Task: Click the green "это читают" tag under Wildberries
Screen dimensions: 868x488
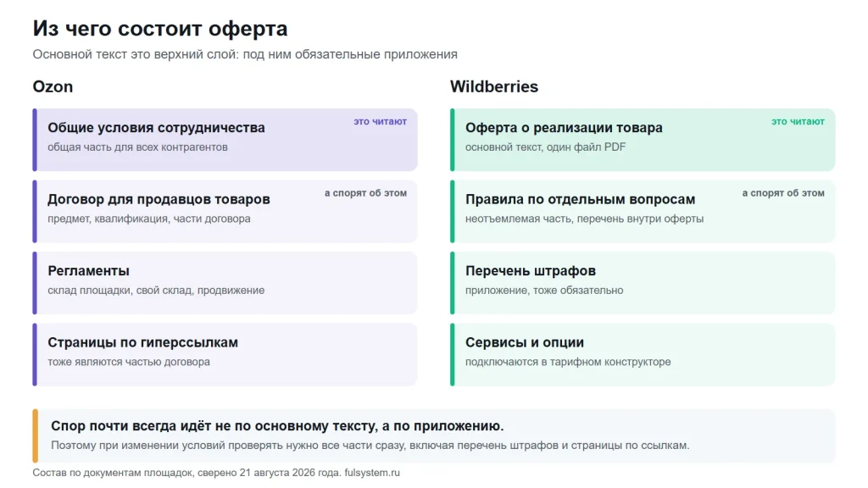Action: 798,122
